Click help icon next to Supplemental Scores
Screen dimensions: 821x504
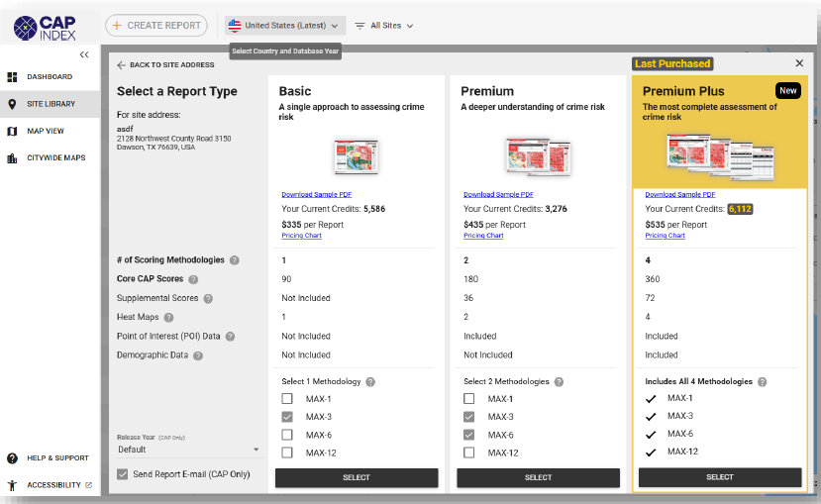(x=208, y=298)
